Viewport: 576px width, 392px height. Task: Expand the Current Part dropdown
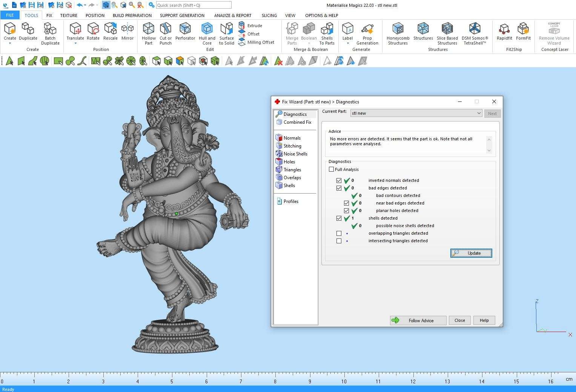[x=478, y=113]
